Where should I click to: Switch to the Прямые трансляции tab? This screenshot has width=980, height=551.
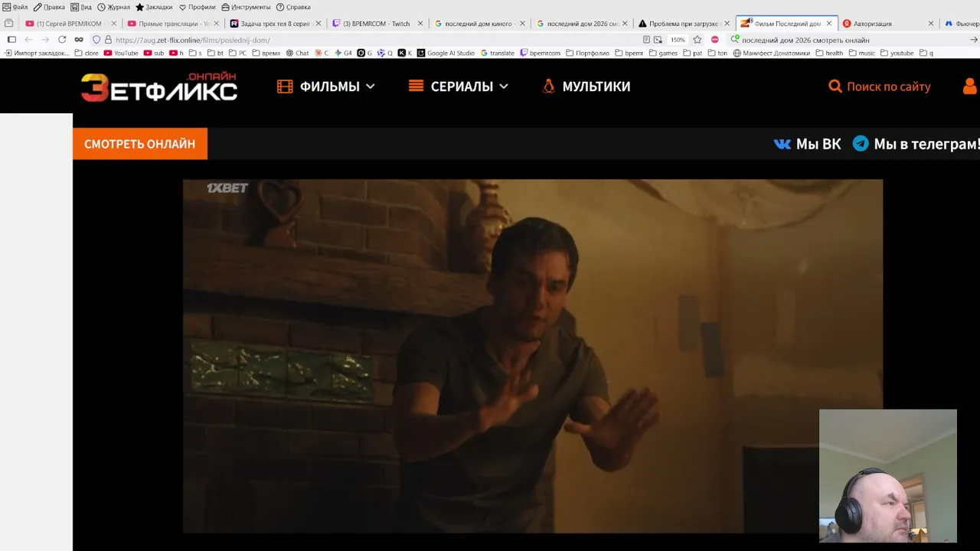click(171, 24)
